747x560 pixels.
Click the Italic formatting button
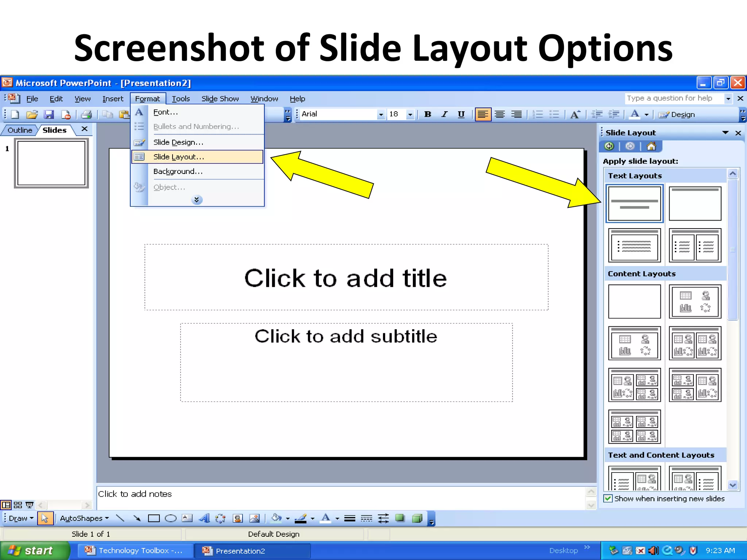tap(444, 114)
